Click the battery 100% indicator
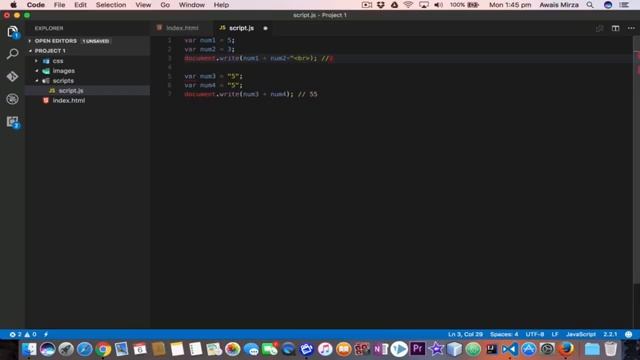Viewport: 640px width, 360px height. [x=464, y=5]
